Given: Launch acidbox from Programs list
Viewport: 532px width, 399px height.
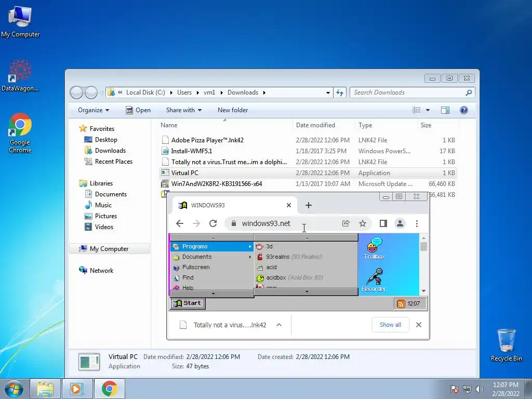Looking at the screenshot, I should [306, 277].
